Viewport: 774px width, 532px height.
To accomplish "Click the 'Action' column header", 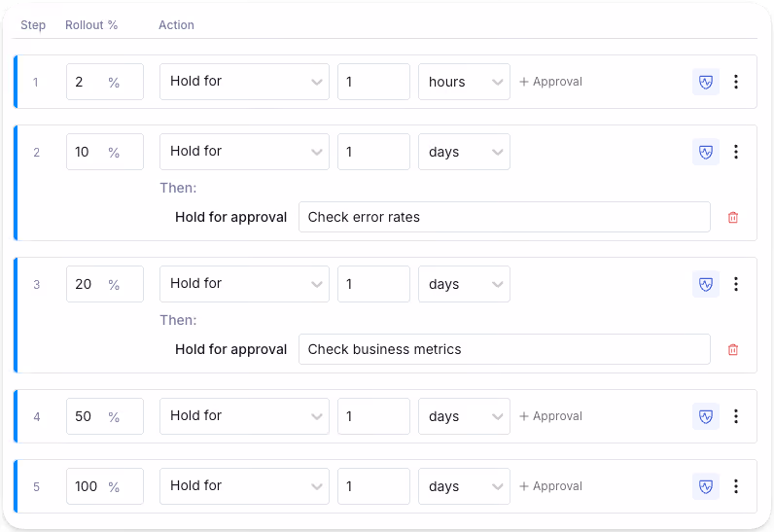I will pos(176,25).
